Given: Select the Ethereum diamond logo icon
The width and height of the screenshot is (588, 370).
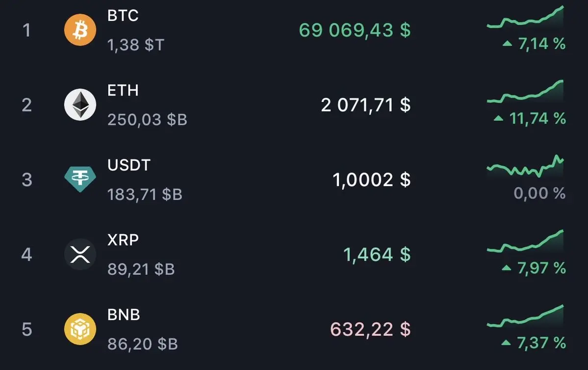Looking at the screenshot, I should click(x=80, y=104).
